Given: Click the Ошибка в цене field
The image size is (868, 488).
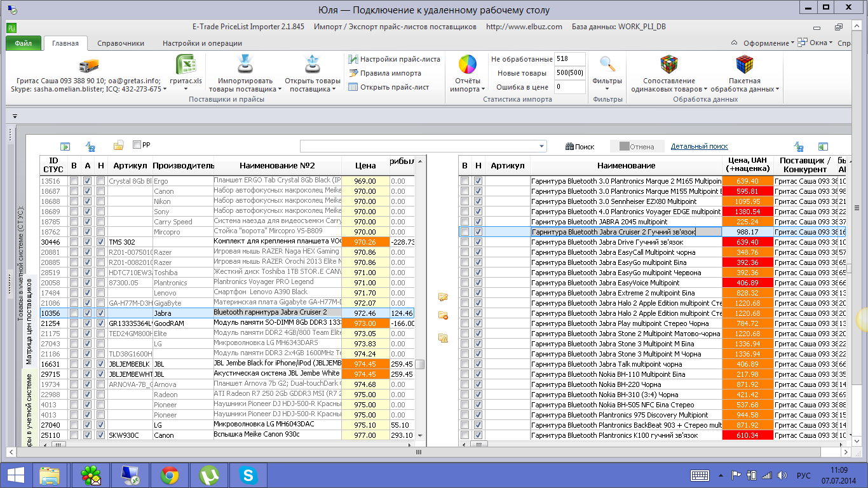Looking at the screenshot, I should 570,87.
